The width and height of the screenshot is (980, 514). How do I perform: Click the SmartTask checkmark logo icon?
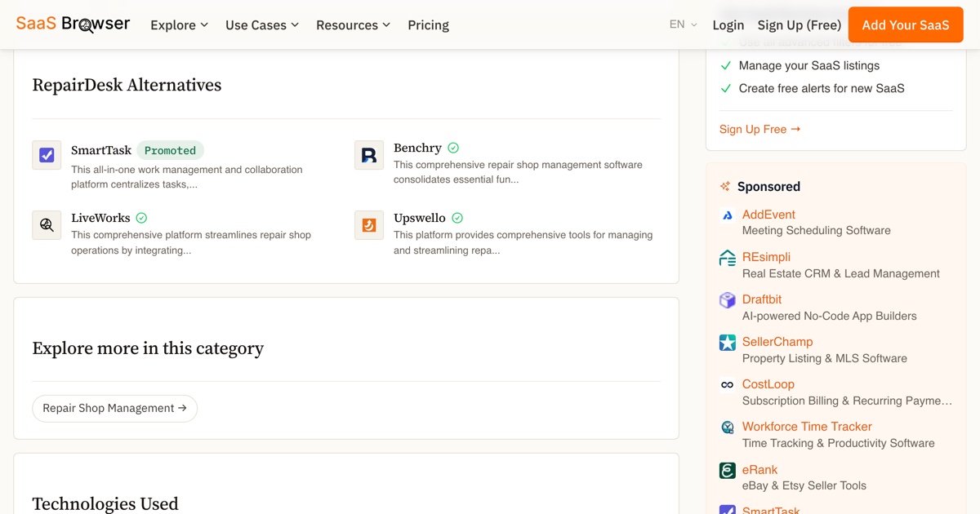[47, 155]
